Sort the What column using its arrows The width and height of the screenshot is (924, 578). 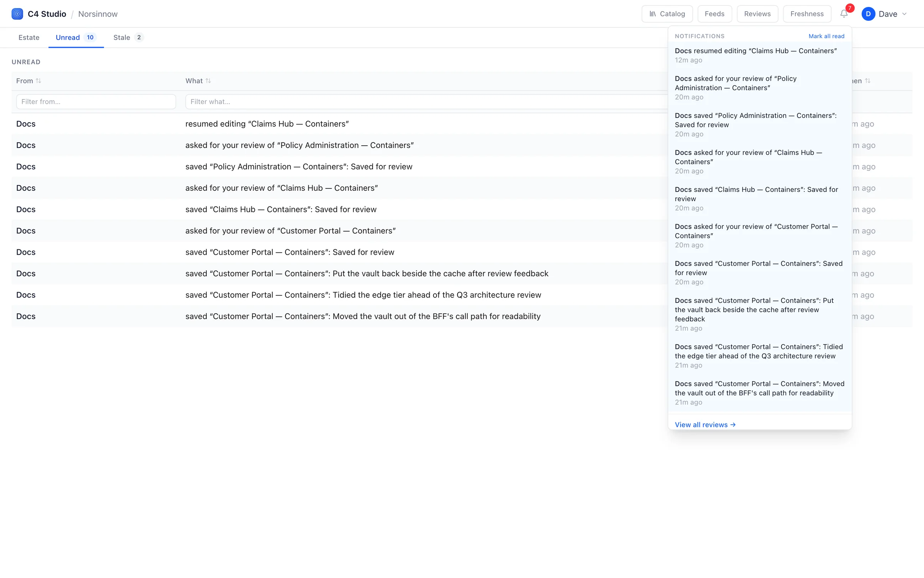click(x=208, y=81)
